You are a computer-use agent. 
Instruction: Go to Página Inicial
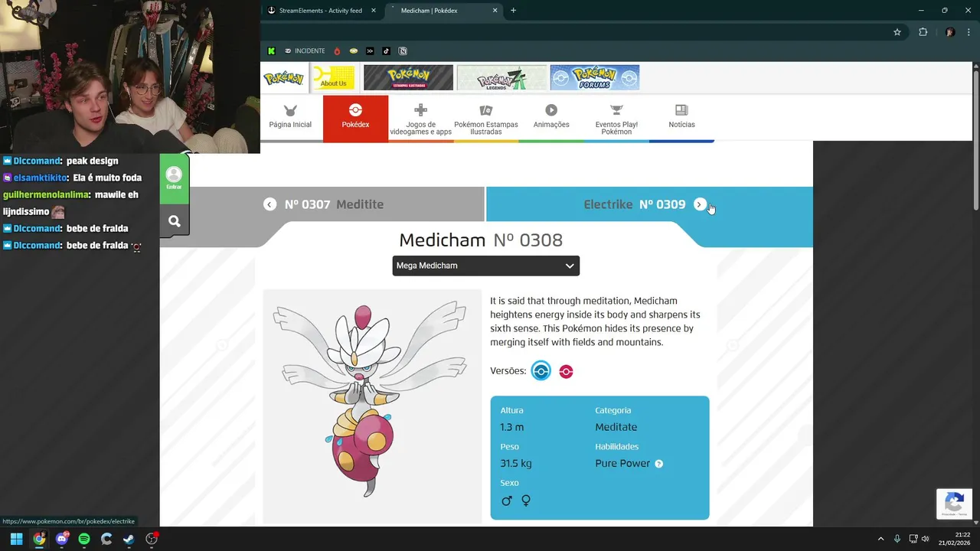[x=290, y=118]
